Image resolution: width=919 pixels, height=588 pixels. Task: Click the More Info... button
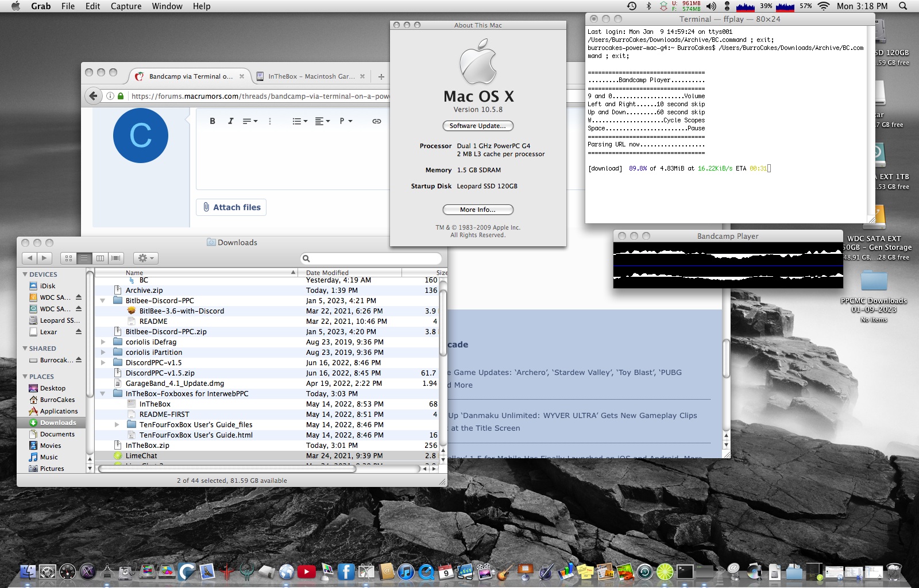pyautogui.click(x=478, y=210)
